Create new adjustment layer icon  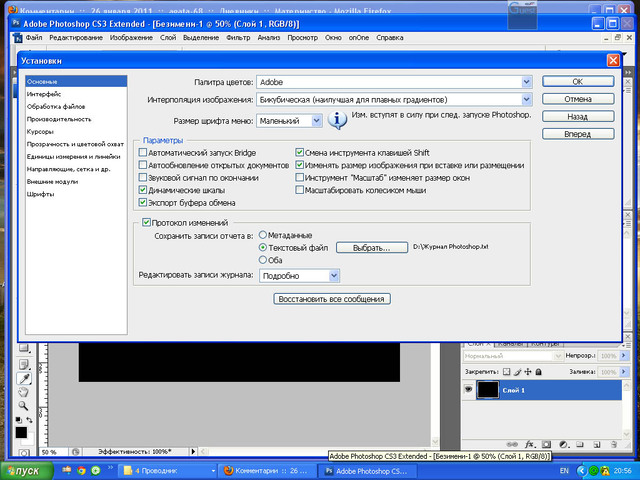pos(564,444)
